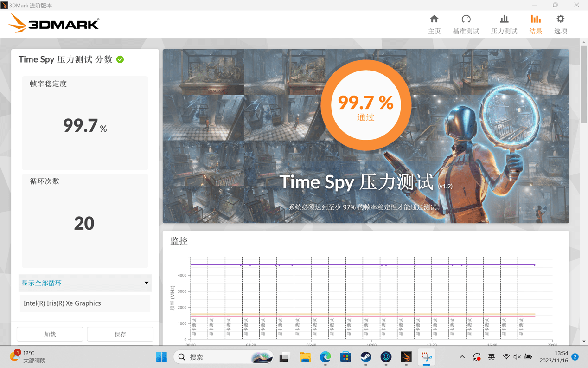The image size is (588, 368).
Task: Click the green validation checkmark icon
Action: (120, 59)
